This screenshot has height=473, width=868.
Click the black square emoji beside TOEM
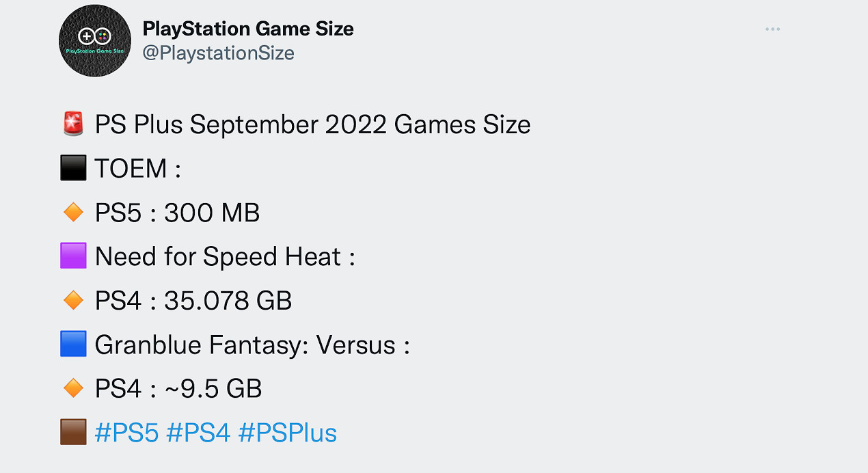pos(73,168)
